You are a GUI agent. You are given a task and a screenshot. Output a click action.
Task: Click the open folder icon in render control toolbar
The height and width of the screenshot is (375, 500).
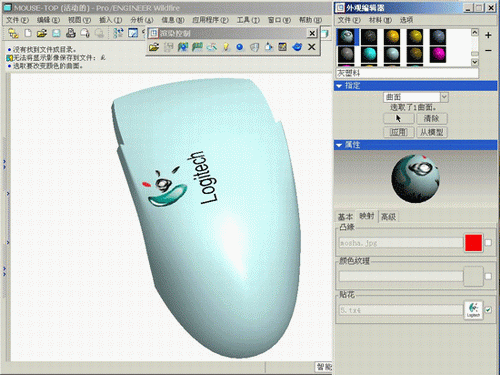[154, 47]
